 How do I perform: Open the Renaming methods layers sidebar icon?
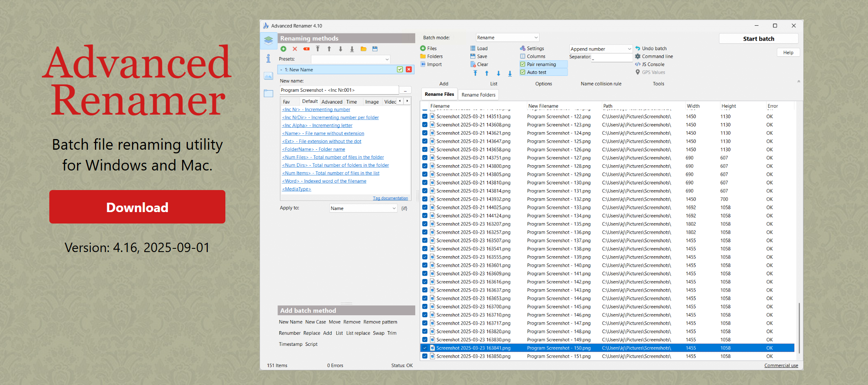269,40
